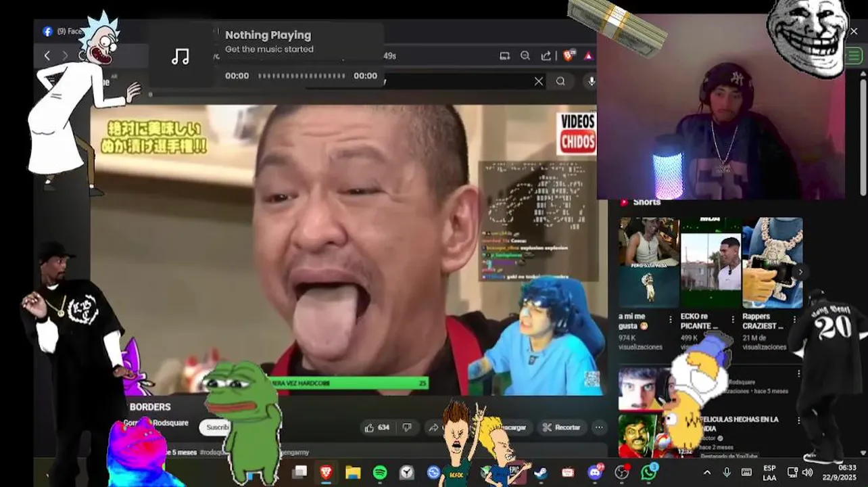Switch ESP LAA keyboard language
Viewport: 868px width, 487px height.
(x=769, y=472)
